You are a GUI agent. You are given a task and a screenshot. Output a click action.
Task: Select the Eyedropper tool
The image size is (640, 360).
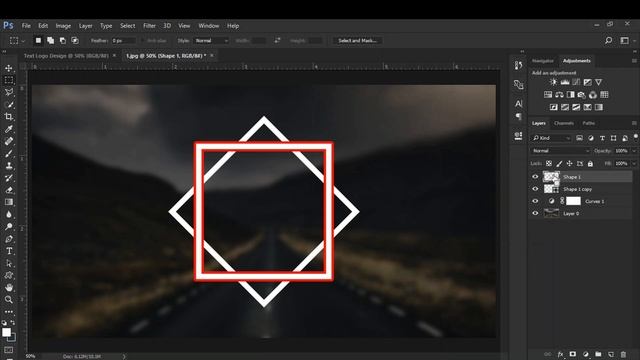pos(9,129)
